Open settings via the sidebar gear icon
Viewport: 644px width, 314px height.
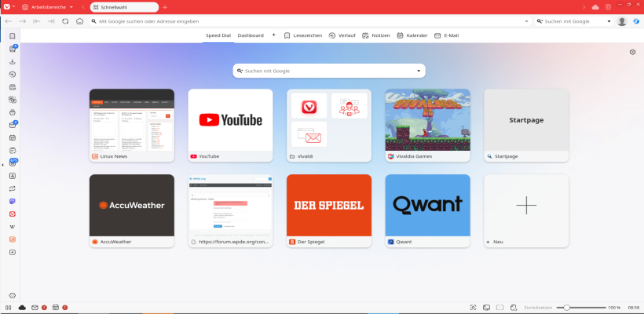pyautogui.click(x=12, y=295)
